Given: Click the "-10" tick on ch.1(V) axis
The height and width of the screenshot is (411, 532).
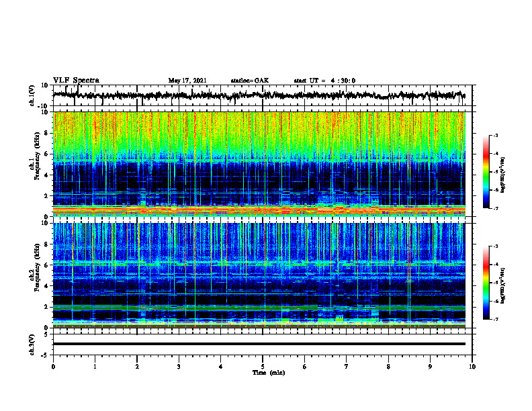Looking at the screenshot, I should click(x=44, y=106).
